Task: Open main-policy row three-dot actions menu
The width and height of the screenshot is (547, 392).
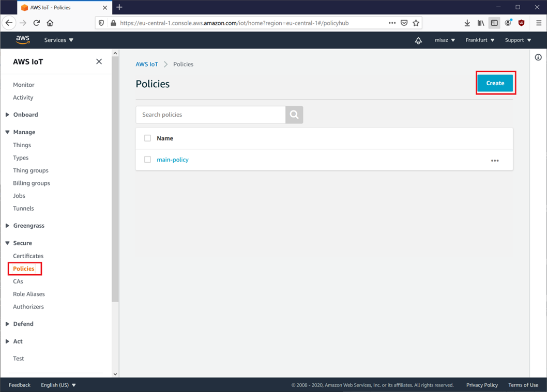Action: (495, 161)
